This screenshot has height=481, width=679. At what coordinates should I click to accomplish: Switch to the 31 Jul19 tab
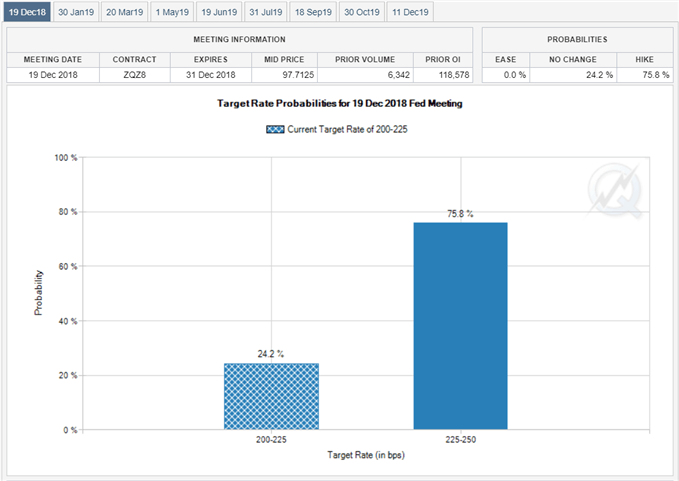266,12
